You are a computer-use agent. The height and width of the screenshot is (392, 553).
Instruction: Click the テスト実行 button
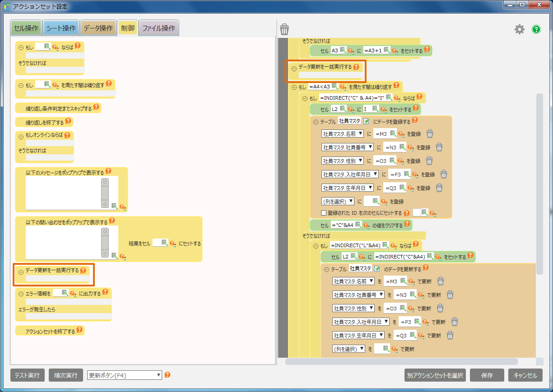[x=28, y=375]
